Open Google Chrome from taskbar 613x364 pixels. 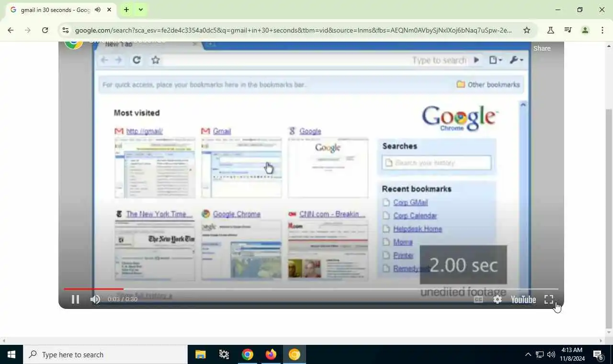coord(248,354)
